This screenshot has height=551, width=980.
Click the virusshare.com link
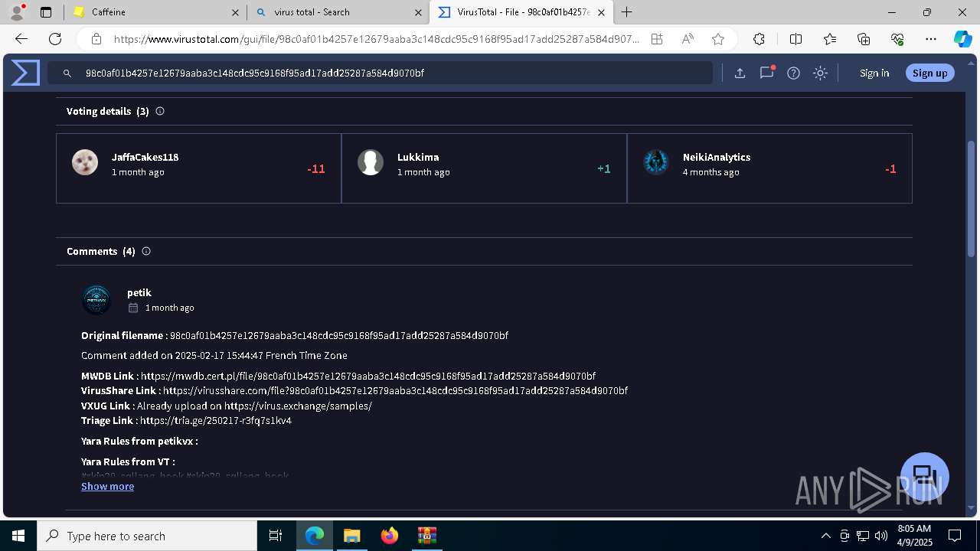click(395, 390)
